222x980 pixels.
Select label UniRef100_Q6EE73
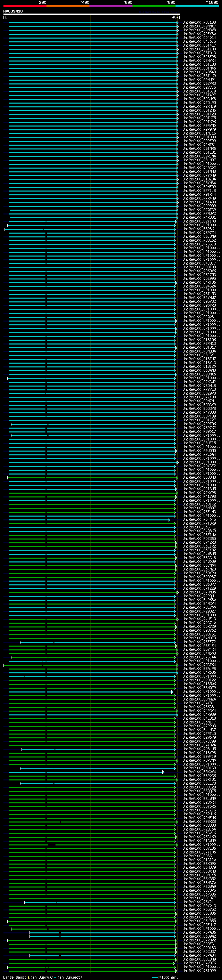(x=199, y=784)
